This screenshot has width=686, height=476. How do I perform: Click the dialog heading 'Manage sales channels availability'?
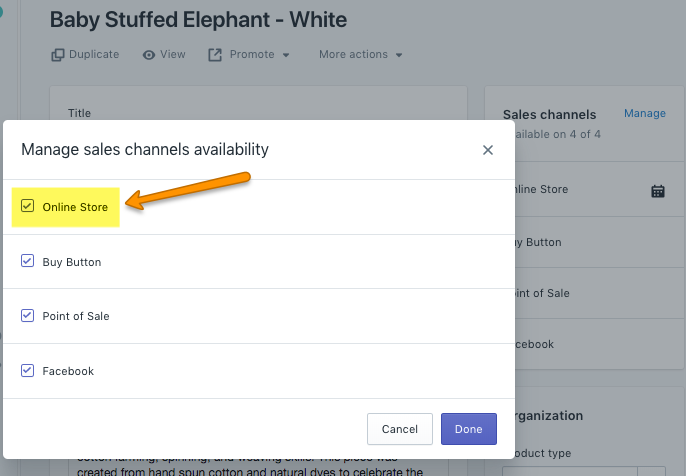[x=145, y=150]
